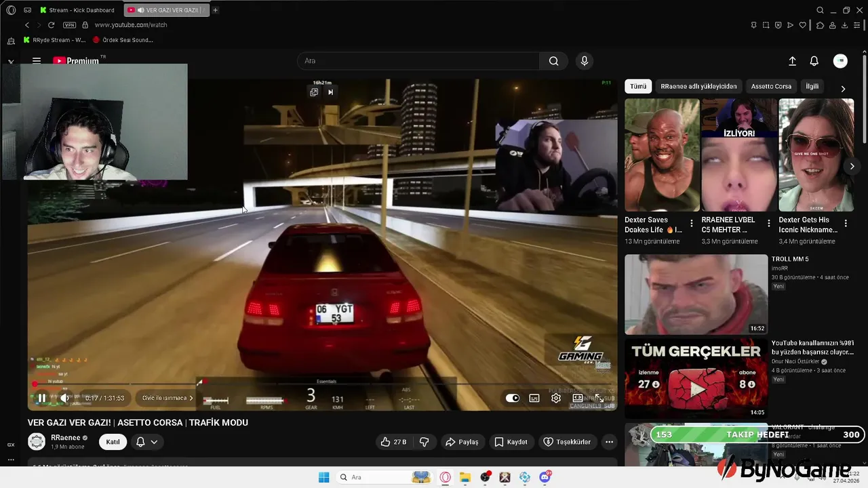Viewport: 868px width, 488px height.
Task: Click the 'Katıl' join button
Action: [x=113, y=442]
